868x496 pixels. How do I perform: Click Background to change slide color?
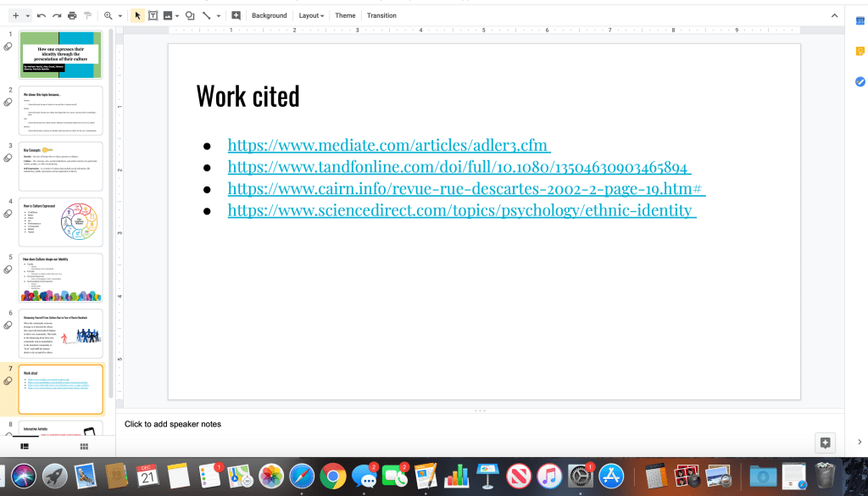pyautogui.click(x=269, y=15)
